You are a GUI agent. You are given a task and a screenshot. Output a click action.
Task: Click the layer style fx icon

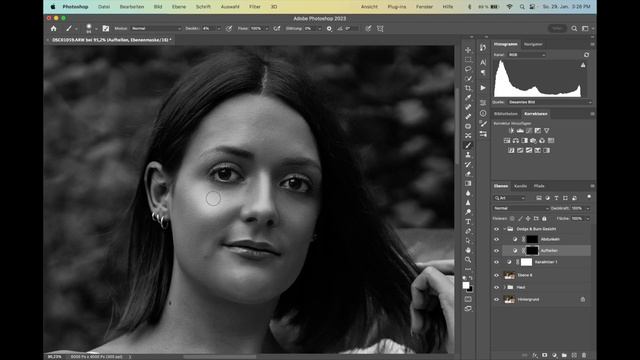(535, 356)
